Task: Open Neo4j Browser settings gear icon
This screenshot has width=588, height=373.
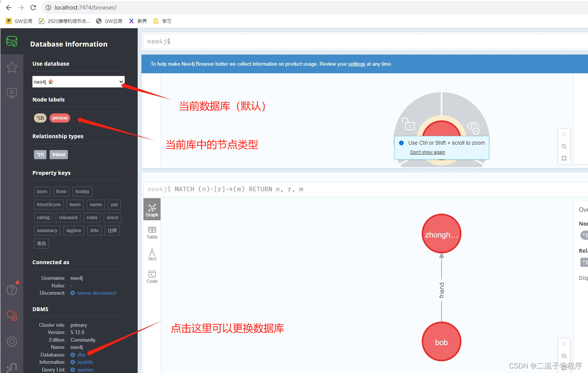Action: [12, 342]
